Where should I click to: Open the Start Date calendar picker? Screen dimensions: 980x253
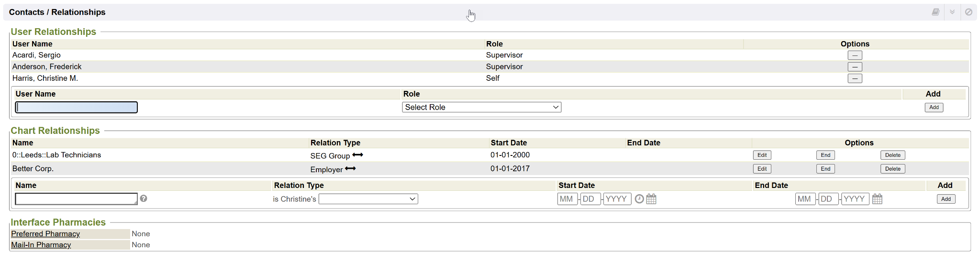pyautogui.click(x=651, y=199)
